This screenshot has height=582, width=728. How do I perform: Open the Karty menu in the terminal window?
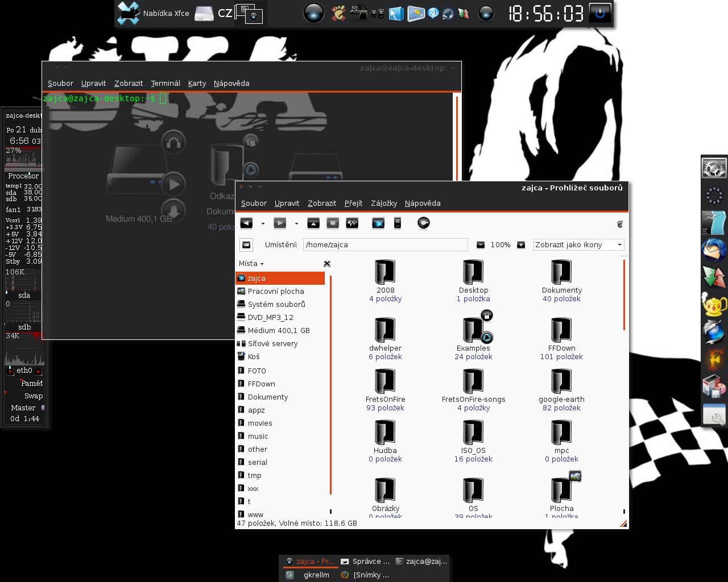197,84
